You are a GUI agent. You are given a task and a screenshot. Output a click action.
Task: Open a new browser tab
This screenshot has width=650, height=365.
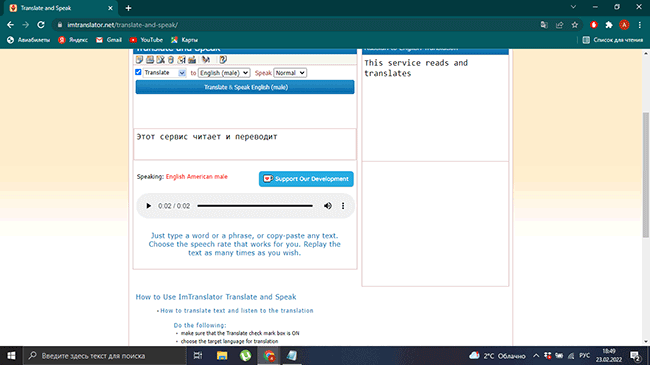pyautogui.click(x=129, y=8)
